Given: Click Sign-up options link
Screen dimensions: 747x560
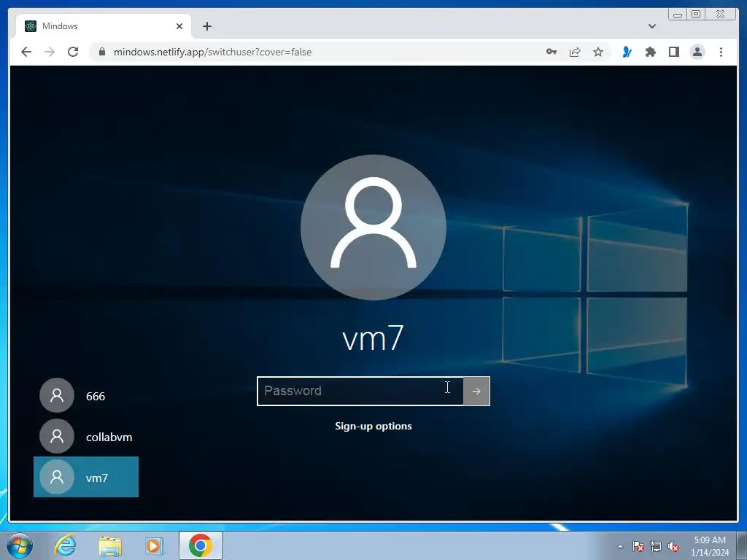Looking at the screenshot, I should tap(373, 426).
